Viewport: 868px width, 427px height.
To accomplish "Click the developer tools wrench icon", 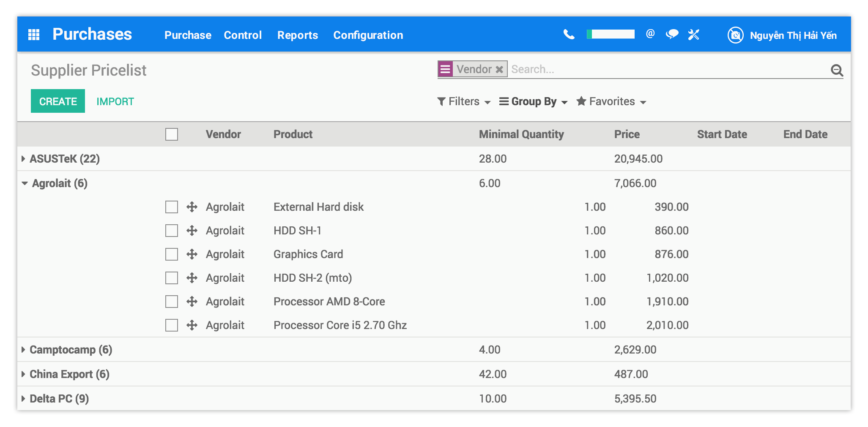I will click(x=693, y=35).
